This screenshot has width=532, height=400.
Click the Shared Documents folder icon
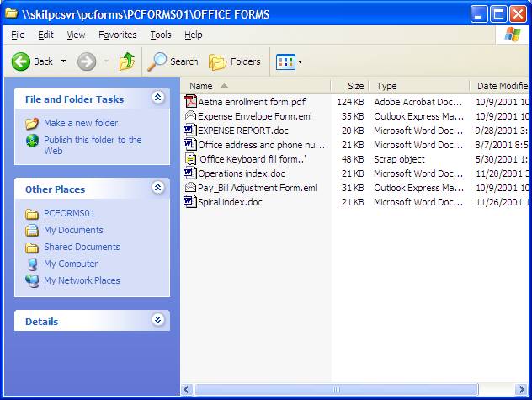pyautogui.click(x=32, y=248)
